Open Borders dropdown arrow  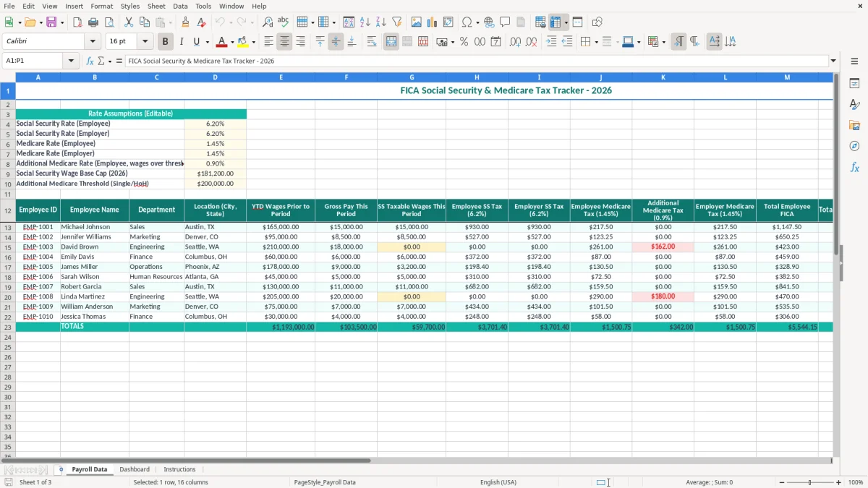[x=597, y=42]
